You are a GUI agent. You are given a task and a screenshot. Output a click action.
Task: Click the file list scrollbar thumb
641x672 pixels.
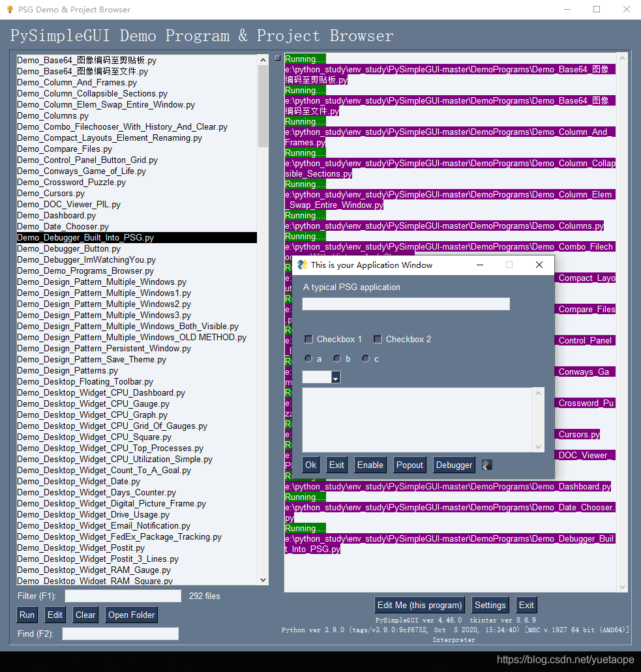[x=263, y=106]
